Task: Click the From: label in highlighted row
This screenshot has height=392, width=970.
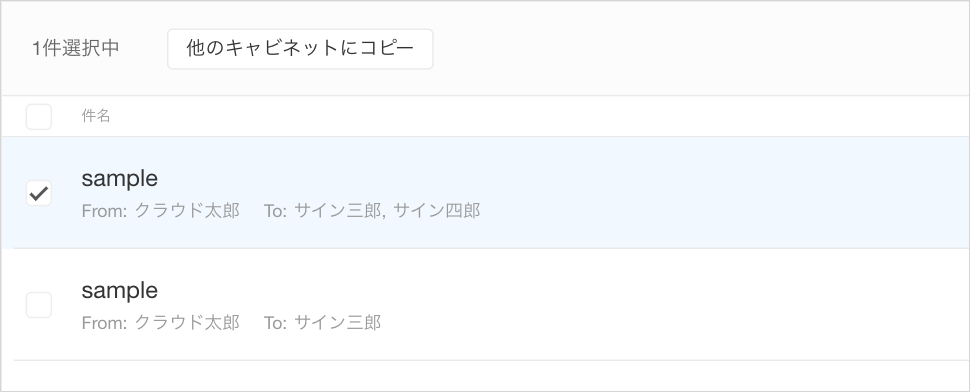Action: point(104,211)
